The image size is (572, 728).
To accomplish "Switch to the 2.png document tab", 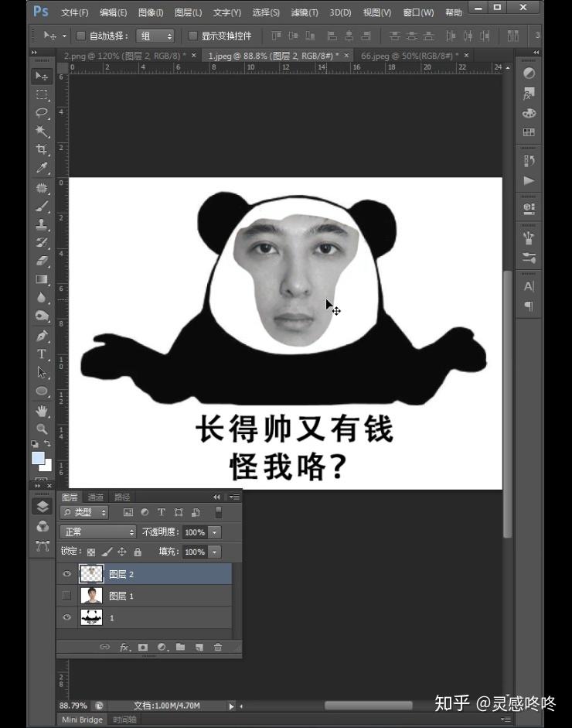I will coord(124,56).
